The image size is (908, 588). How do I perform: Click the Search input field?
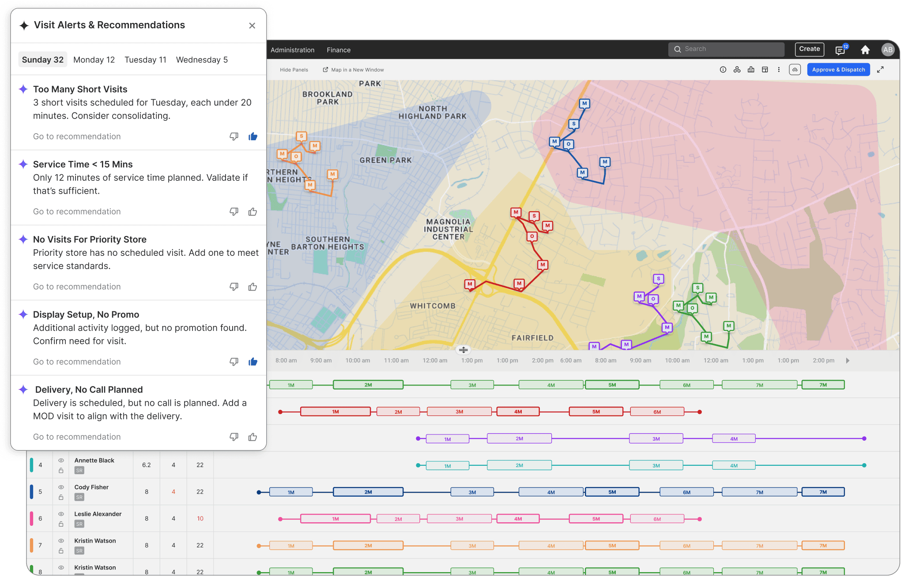pos(726,49)
